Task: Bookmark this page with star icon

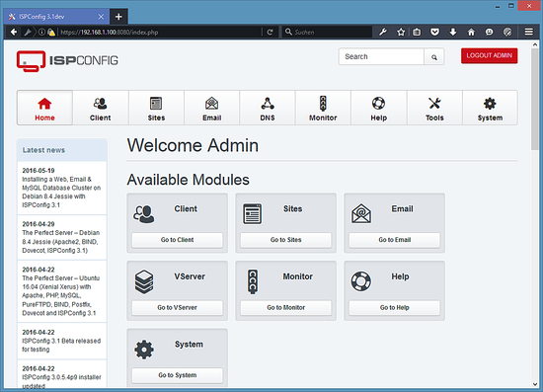Action: pos(401,33)
